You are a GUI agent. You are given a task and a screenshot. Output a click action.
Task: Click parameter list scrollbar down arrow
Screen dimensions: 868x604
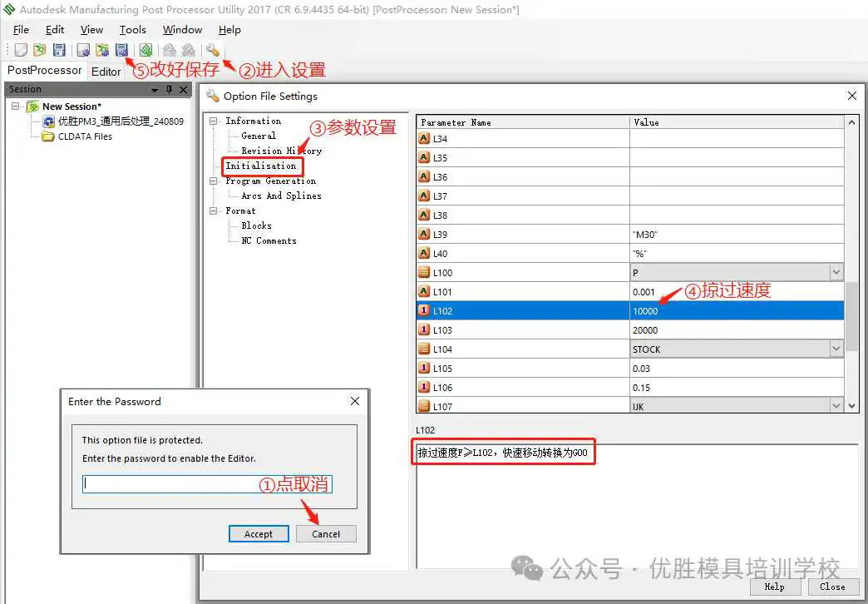pyautogui.click(x=851, y=406)
